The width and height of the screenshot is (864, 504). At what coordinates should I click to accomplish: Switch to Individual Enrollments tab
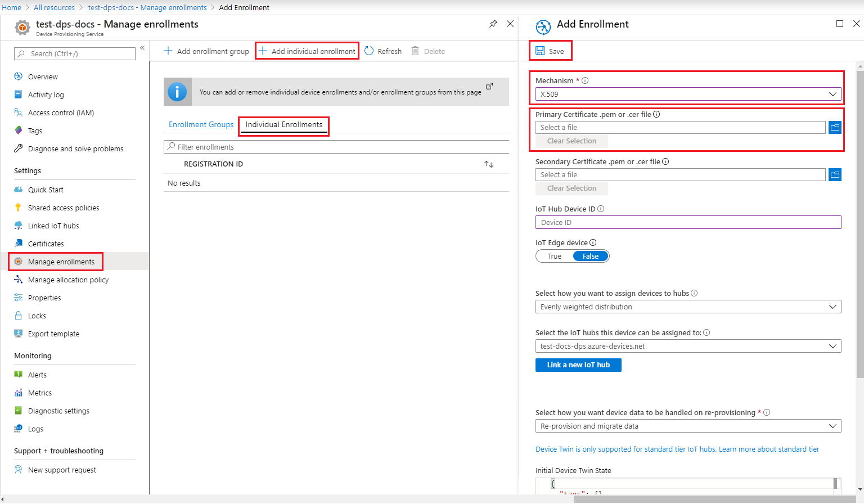pos(284,124)
